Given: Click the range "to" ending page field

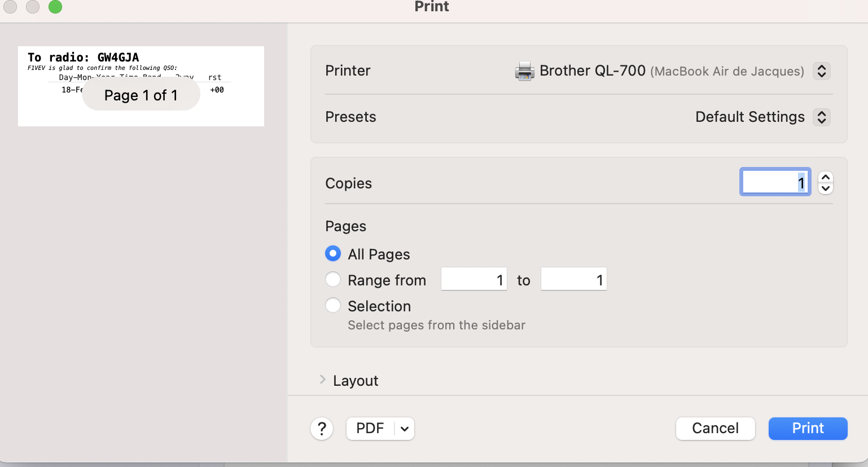Looking at the screenshot, I should (x=573, y=280).
